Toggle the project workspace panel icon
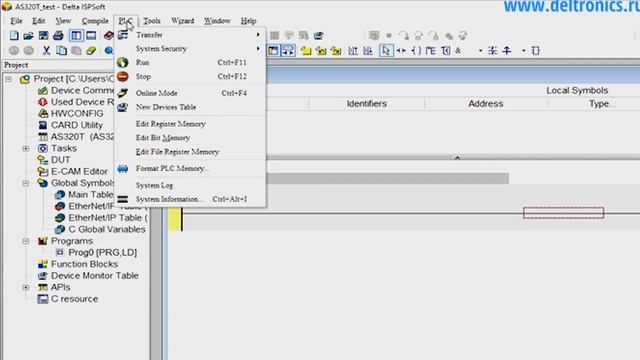This screenshot has width=640, height=360. pyautogui.click(x=76, y=36)
